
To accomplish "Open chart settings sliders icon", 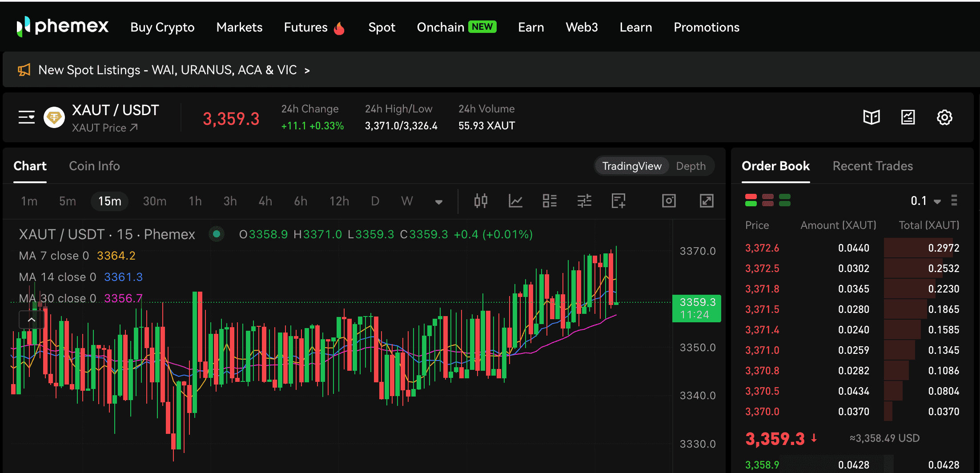I will tap(584, 201).
